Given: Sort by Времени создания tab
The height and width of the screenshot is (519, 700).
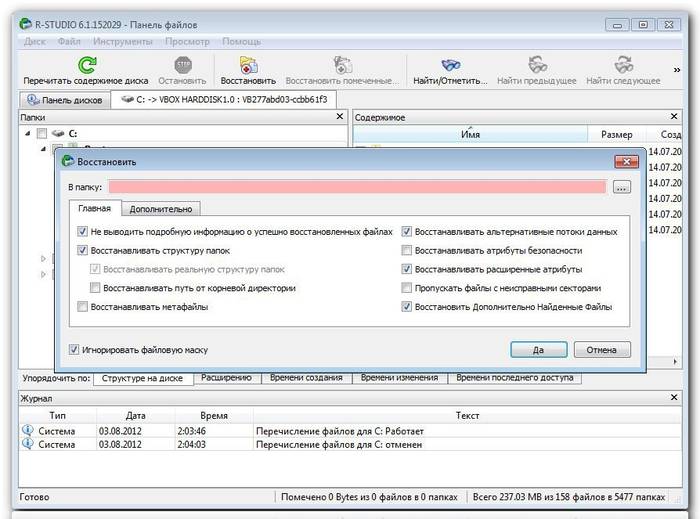Looking at the screenshot, I should [304, 378].
